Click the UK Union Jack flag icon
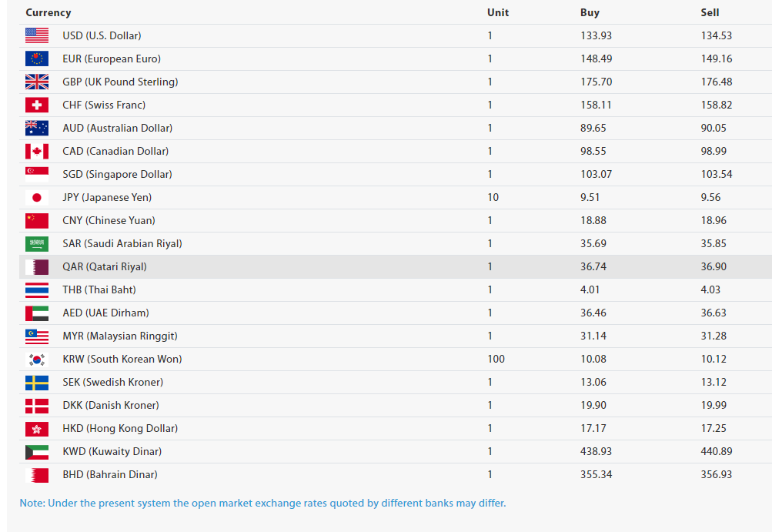772x532 pixels. (x=37, y=82)
